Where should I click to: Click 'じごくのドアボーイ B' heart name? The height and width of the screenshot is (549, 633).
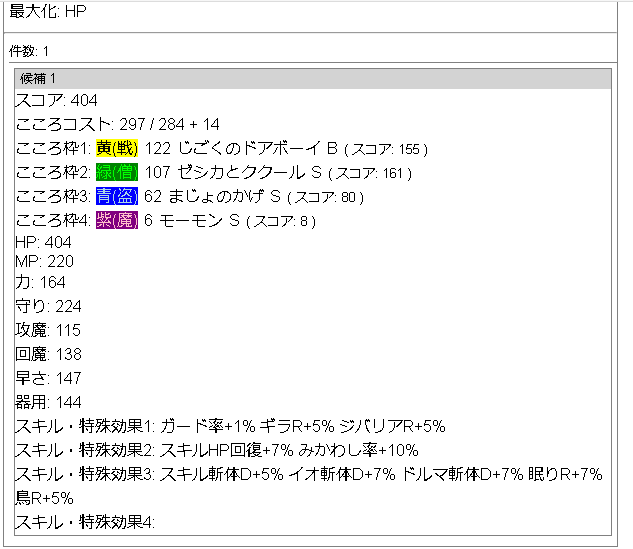point(258,148)
